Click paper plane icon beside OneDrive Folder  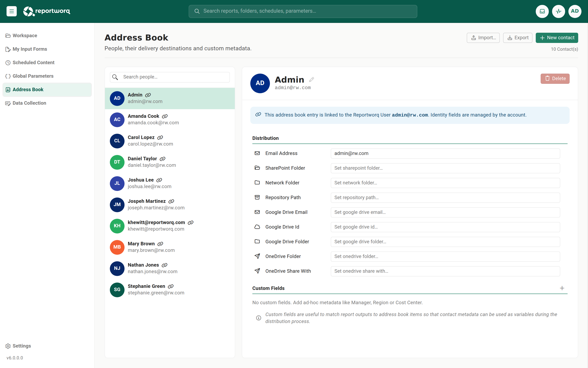point(257,256)
